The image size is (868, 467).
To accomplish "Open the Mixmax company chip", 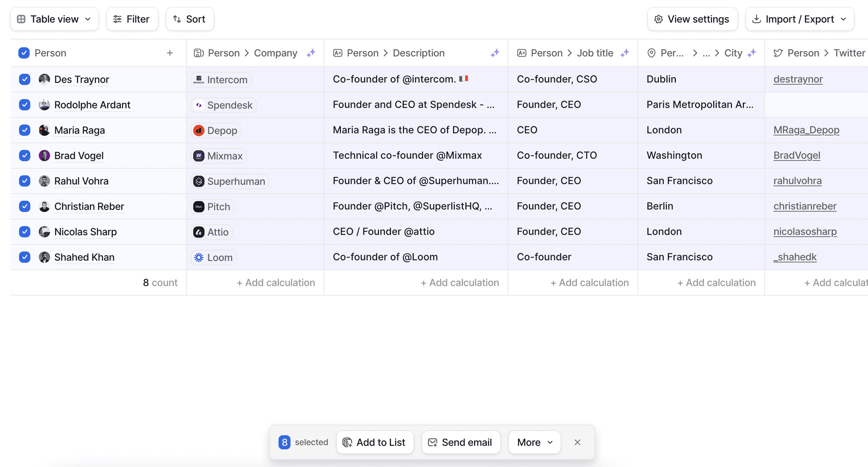I will [219, 156].
